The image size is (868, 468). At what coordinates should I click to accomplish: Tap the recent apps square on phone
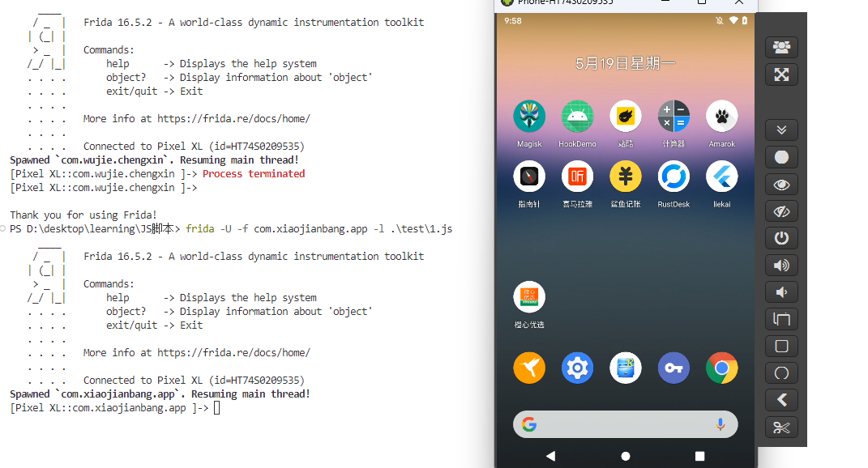click(699, 456)
